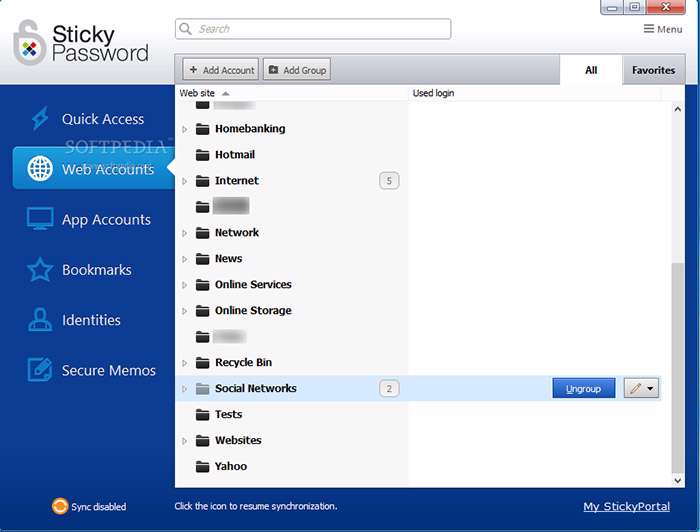Open App Accounts monitor icon
The width and height of the screenshot is (700, 532).
40,219
